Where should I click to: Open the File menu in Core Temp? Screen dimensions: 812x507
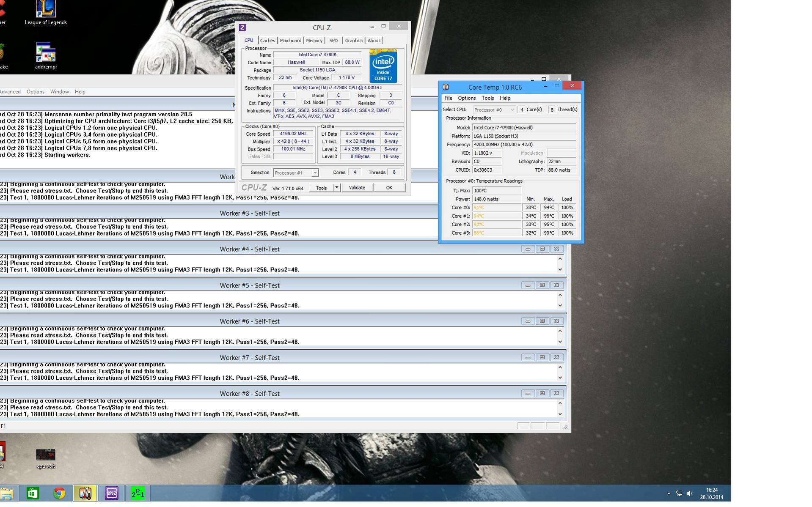click(448, 98)
